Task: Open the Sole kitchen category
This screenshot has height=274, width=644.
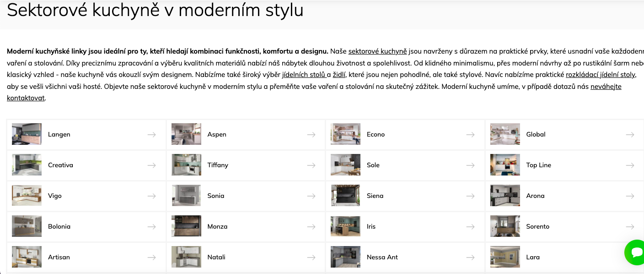Action: click(x=373, y=165)
